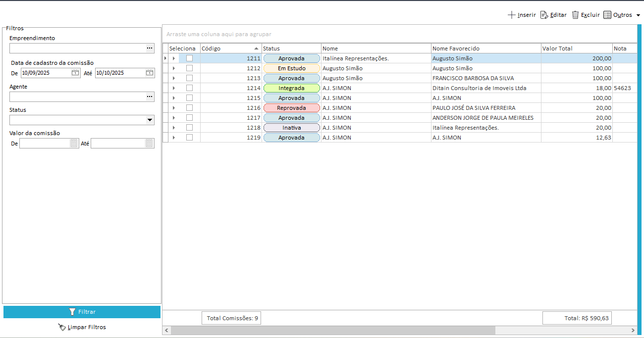Tick the checkbox for row 1213
Screen dimensions: 644x338
click(x=189, y=78)
